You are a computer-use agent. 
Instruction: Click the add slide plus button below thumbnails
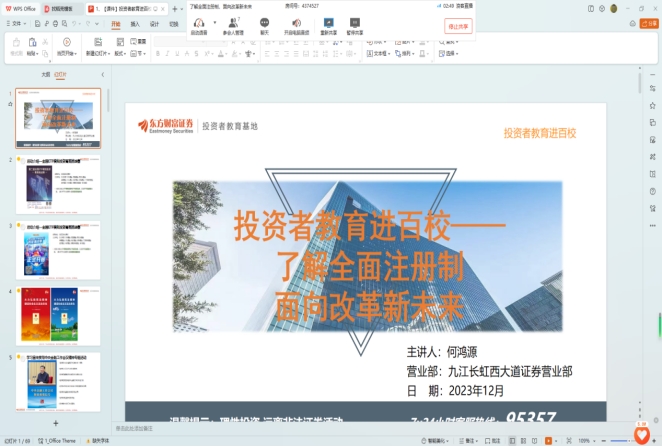55,423
